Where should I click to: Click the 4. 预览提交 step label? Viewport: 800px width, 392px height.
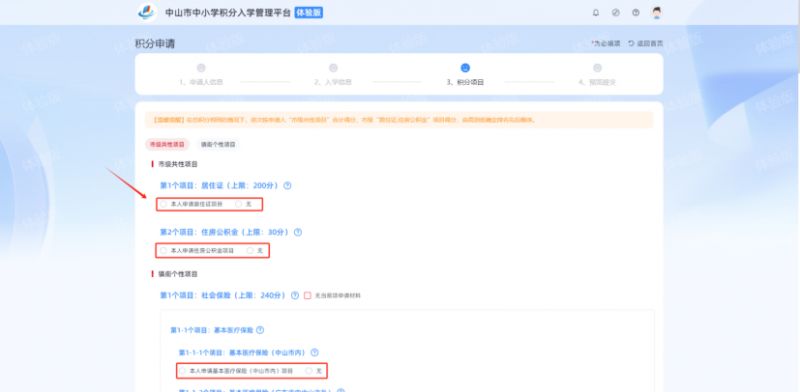pyautogui.click(x=597, y=82)
